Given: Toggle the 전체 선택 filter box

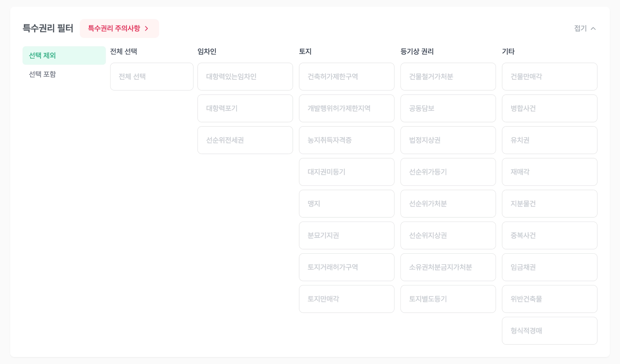Looking at the screenshot, I should coord(151,76).
